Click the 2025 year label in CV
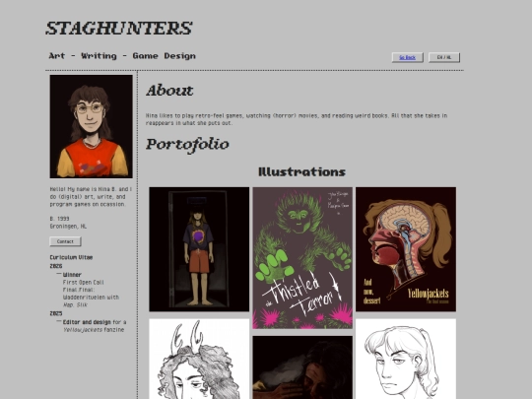The image size is (532, 399). coord(56,313)
